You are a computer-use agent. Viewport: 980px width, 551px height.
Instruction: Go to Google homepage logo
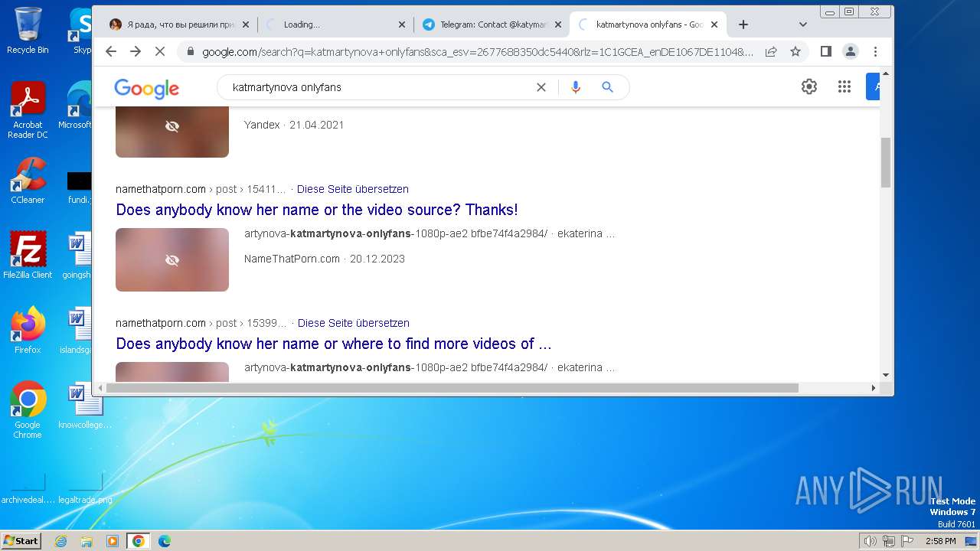coord(146,88)
